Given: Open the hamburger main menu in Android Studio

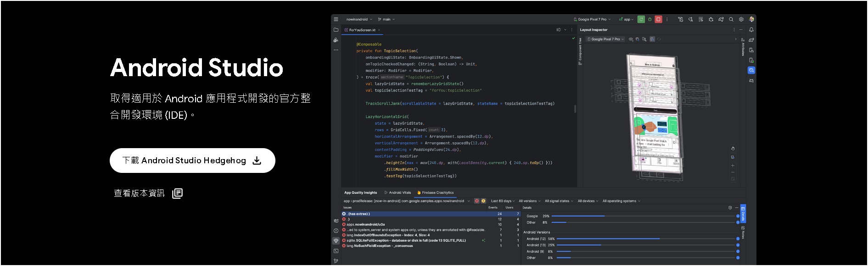Looking at the screenshot, I should (336, 19).
